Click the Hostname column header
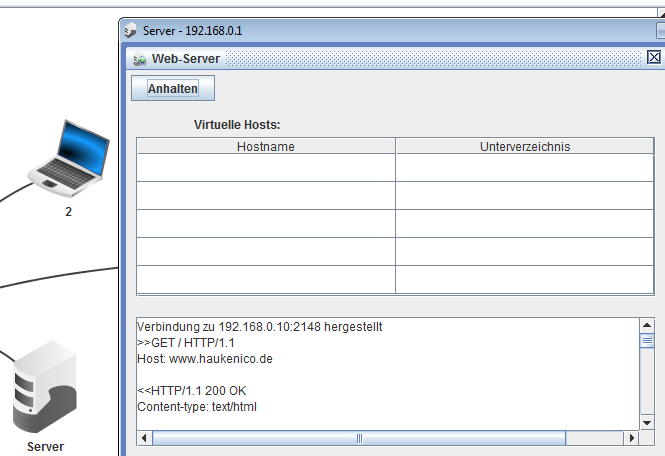Image resolution: width=665 pixels, height=456 pixels. (x=266, y=146)
